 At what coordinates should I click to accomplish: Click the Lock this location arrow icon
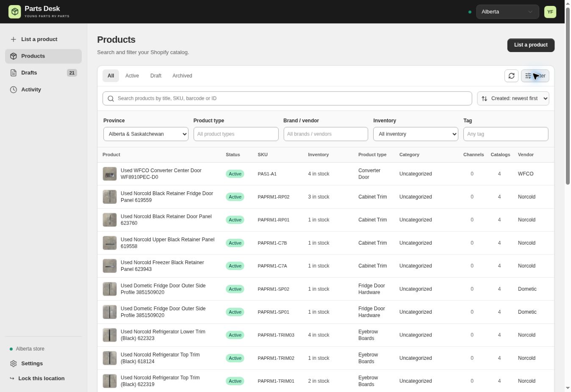coord(12,378)
